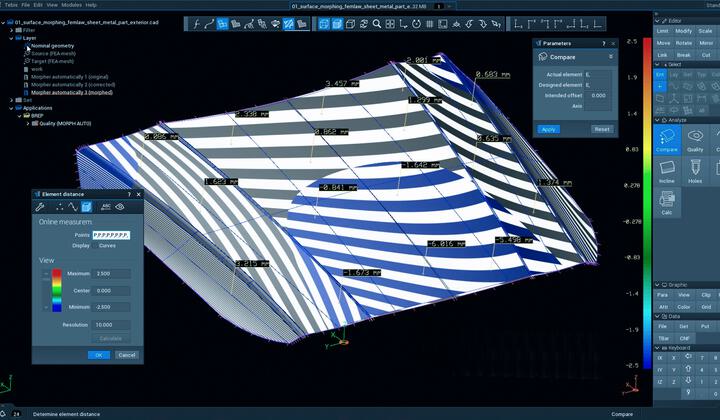Click the axis corner icon in top toolbar

403,24
